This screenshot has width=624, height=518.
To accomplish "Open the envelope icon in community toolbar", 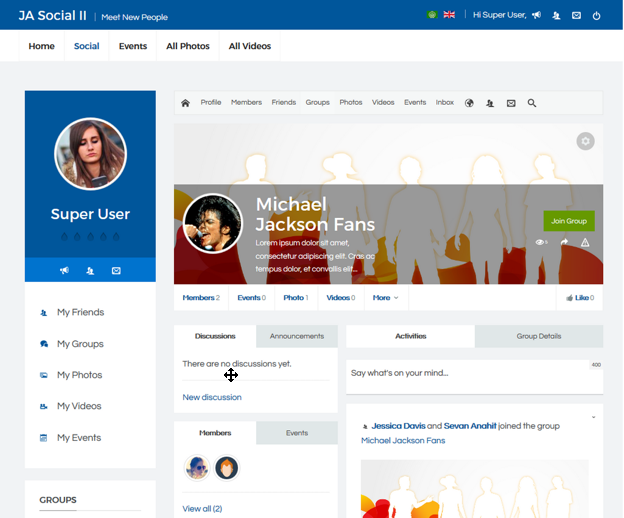I will pyautogui.click(x=511, y=103).
